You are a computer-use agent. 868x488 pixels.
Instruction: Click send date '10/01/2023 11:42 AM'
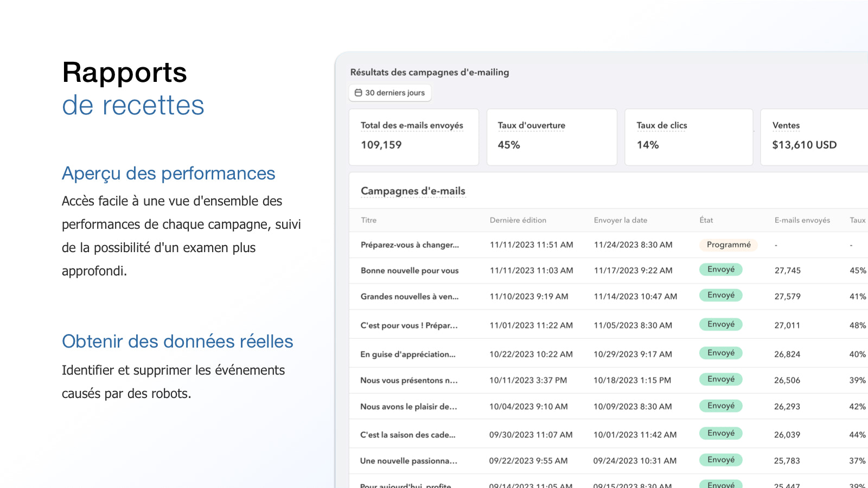pyautogui.click(x=635, y=435)
